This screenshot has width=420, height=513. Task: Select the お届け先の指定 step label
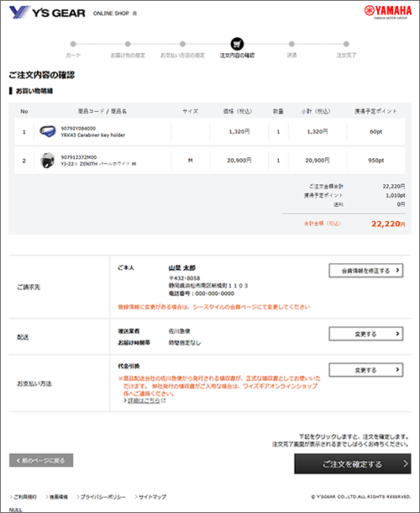click(x=128, y=56)
